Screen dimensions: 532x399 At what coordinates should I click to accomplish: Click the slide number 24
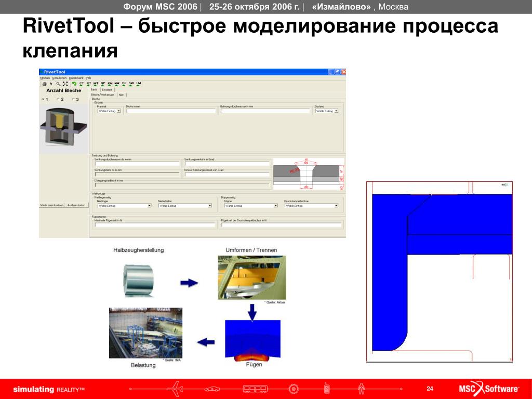(x=430, y=389)
